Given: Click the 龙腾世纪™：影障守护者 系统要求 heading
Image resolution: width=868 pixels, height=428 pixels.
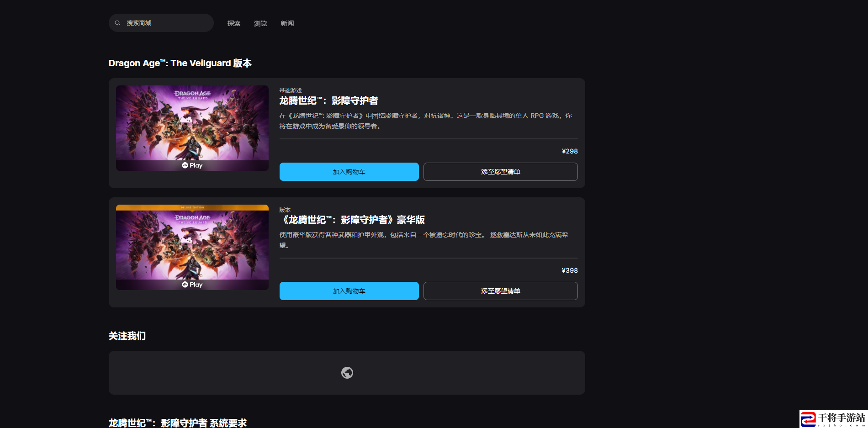Looking at the screenshot, I should 178,423.
